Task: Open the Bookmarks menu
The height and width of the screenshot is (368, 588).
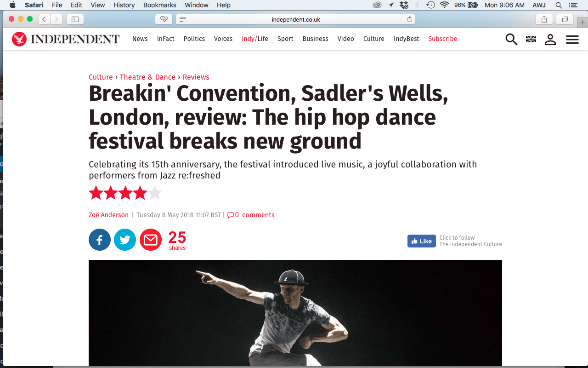Action: pyautogui.click(x=160, y=5)
